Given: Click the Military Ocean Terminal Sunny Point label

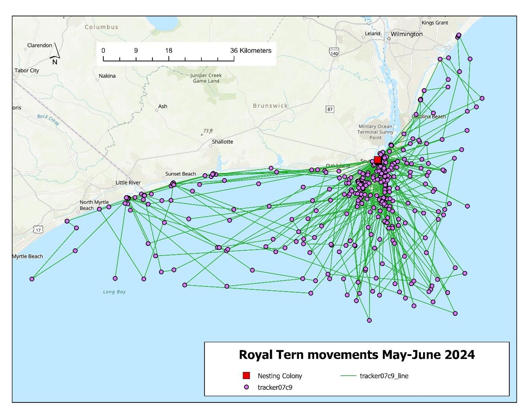Looking at the screenshot, I should [x=375, y=132].
